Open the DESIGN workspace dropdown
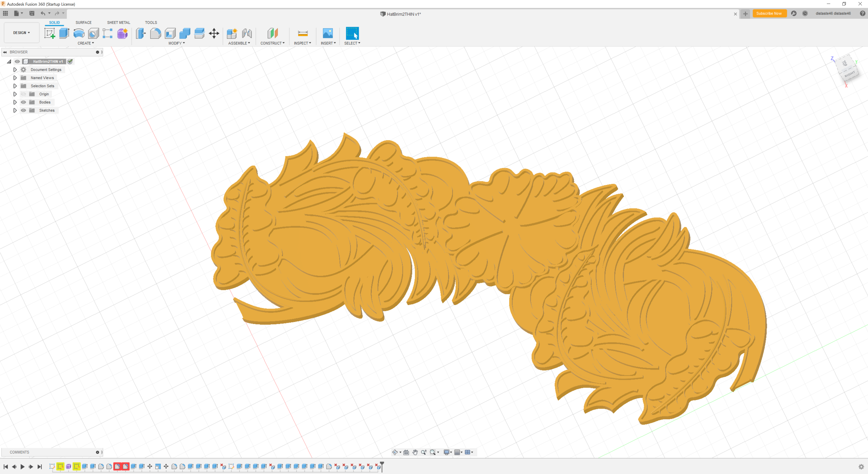 tap(21, 33)
